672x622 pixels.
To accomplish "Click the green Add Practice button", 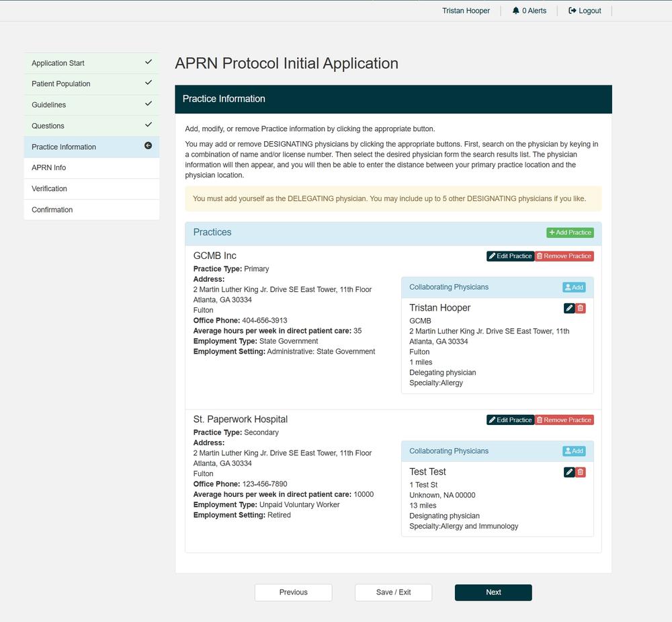I will click(570, 233).
